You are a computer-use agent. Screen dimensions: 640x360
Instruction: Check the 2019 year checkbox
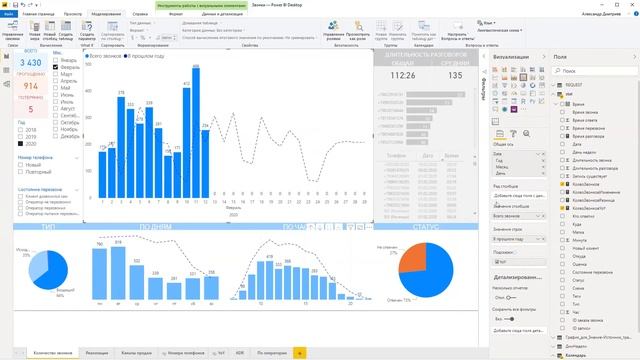point(20,137)
